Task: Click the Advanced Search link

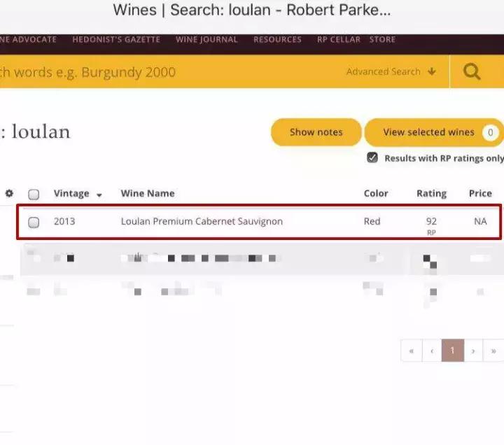Action: tap(384, 71)
